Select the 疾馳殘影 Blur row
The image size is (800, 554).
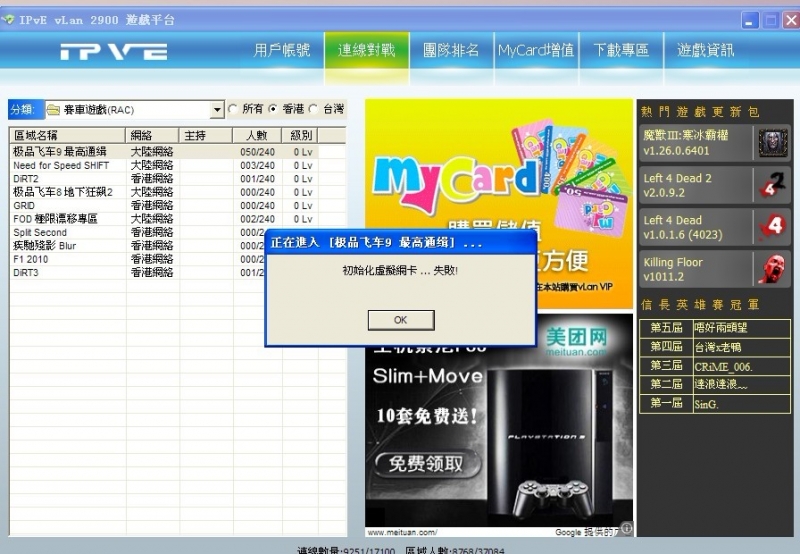tap(138, 246)
